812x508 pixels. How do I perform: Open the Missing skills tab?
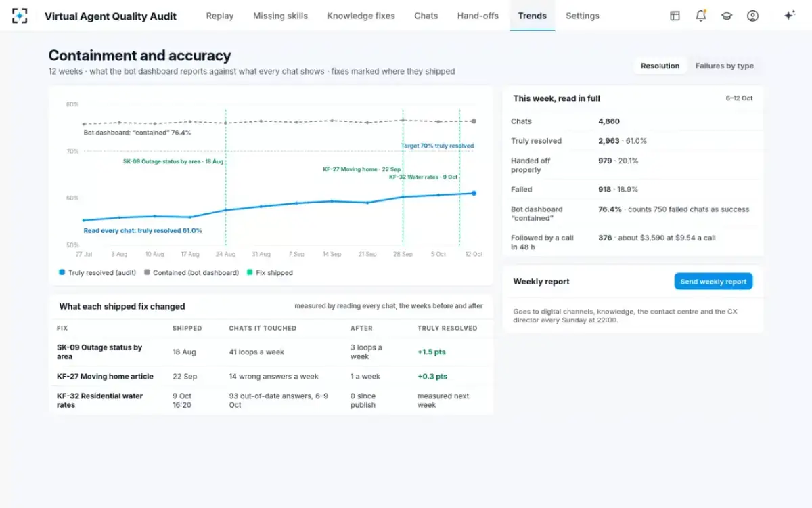pos(280,16)
